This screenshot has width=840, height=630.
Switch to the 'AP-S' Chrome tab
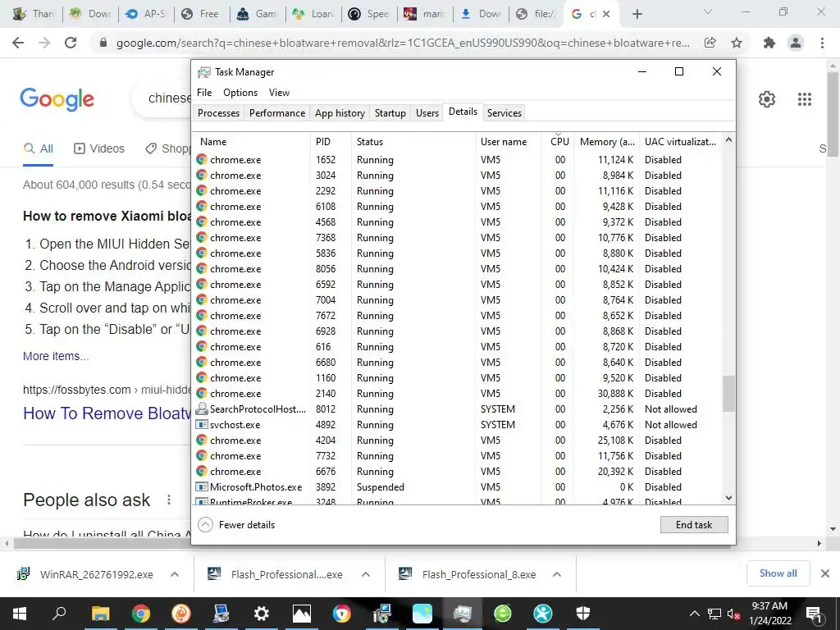(x=146, y=14)
